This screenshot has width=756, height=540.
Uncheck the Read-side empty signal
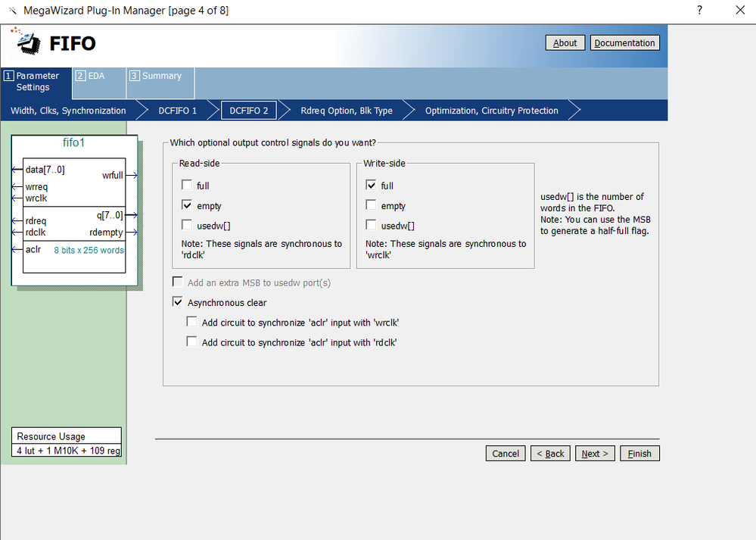point(187,204)
